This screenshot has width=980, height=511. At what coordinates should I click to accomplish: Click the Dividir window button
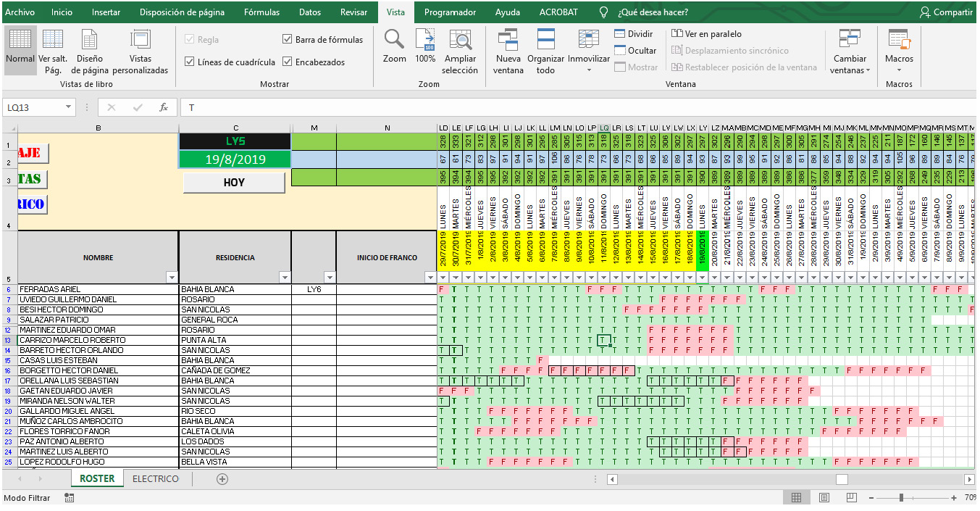point(634,34)
